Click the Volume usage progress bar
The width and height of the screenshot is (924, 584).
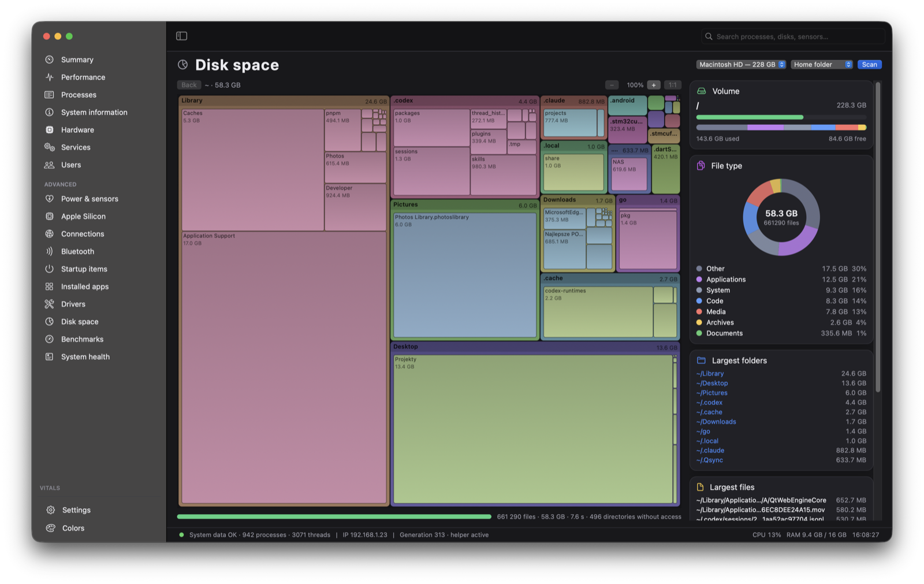(781, 117)
